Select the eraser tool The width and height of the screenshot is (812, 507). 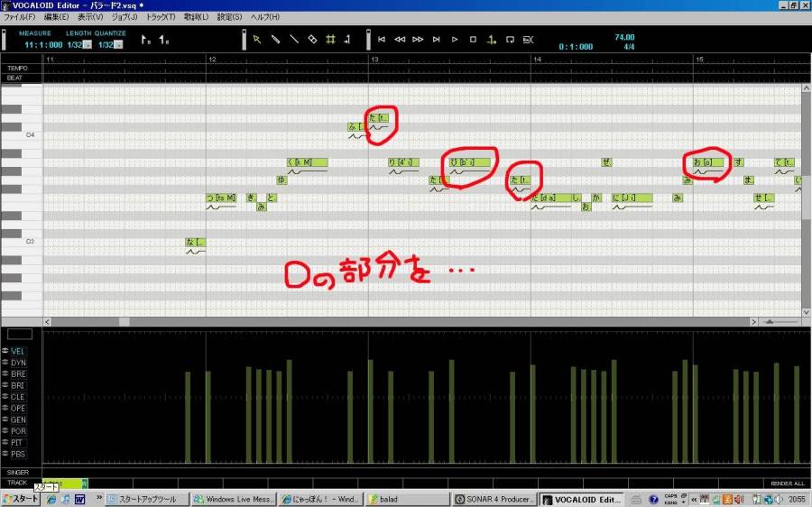coord(312,40)
